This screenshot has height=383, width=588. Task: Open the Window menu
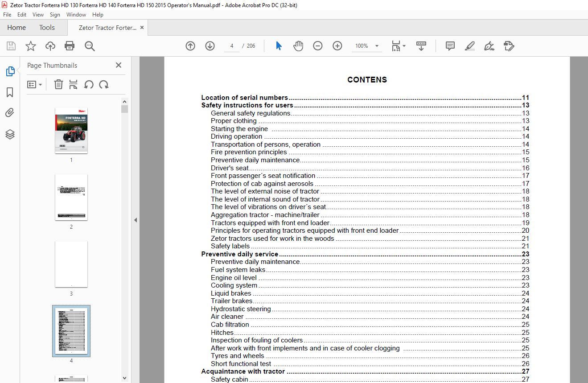coord(76,15)
